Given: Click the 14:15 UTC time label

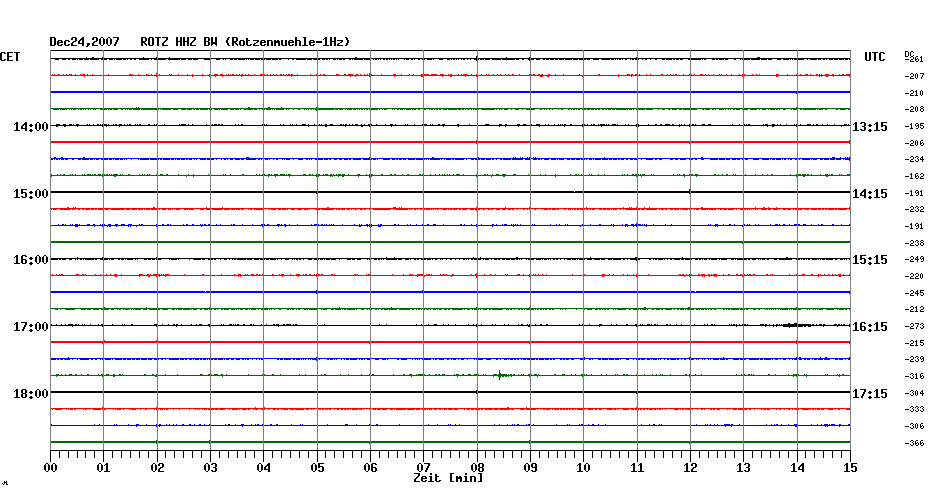Looking at the screenshot, I should point(870,194).
